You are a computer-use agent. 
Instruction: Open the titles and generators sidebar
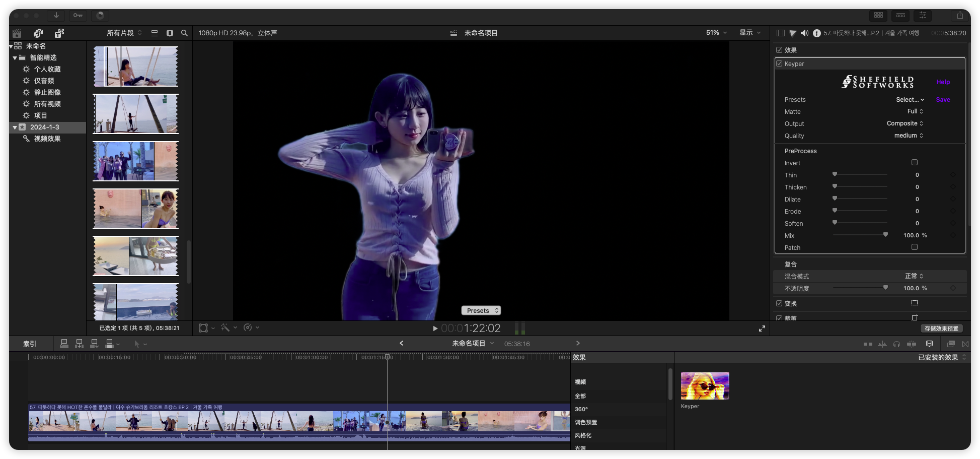click(x=59, y=33)
